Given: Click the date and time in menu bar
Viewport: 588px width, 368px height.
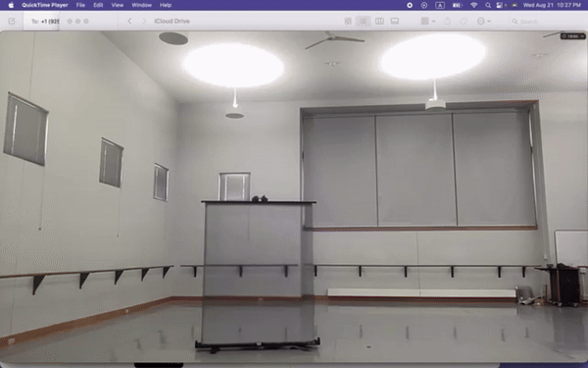Looking at the screenshot, I should (552, 5).
